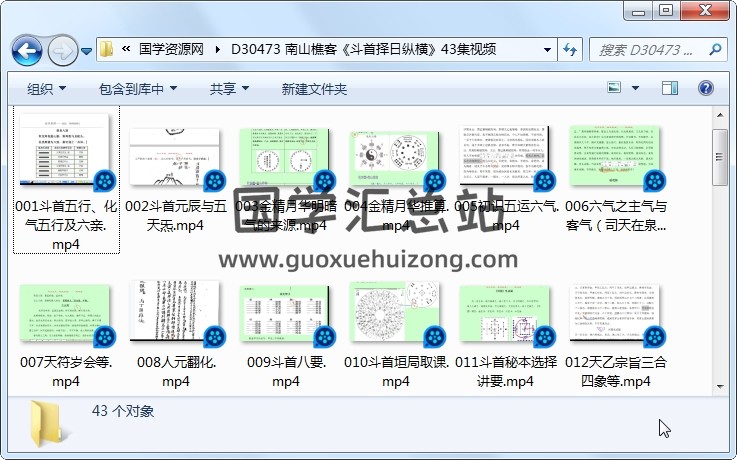
Task: Open the 共享 menu
Action: click(x=229, y=89)
